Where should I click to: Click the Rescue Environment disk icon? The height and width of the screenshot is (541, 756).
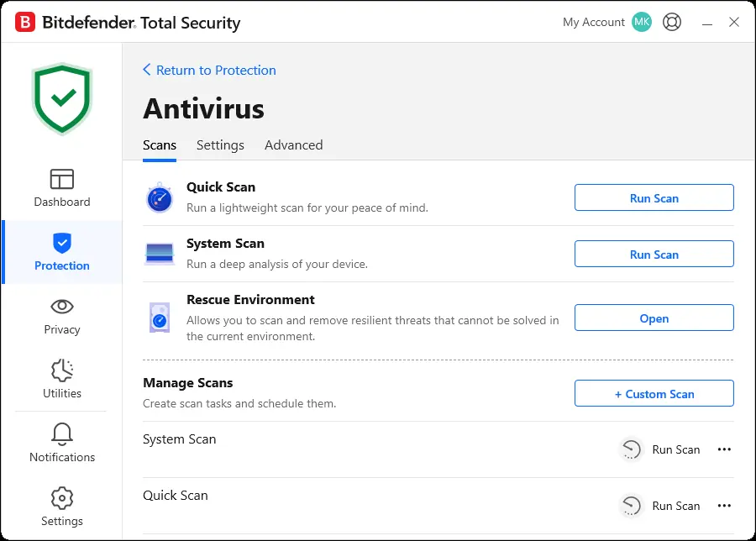coord(160,318)
